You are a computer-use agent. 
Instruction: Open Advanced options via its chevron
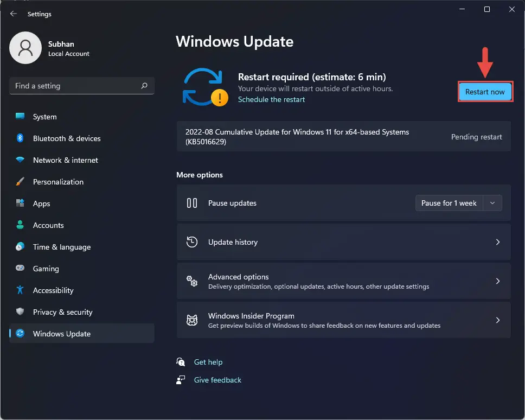coord(498,281)
